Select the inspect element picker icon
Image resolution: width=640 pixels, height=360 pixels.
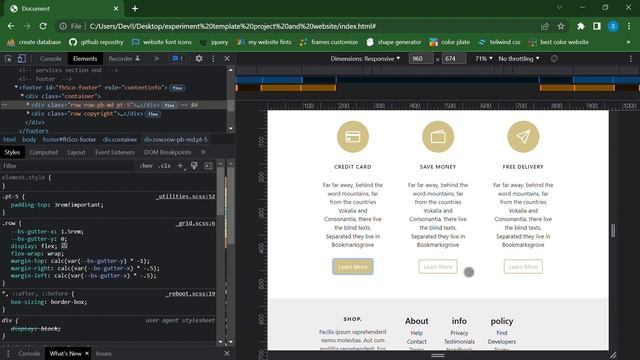click(8, 59)
